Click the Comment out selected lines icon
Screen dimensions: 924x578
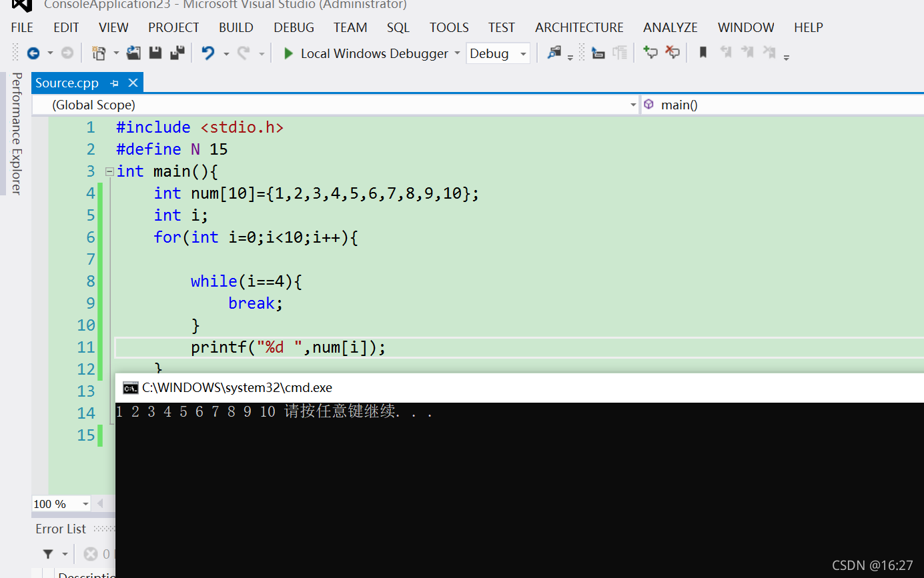coord(650,53)
